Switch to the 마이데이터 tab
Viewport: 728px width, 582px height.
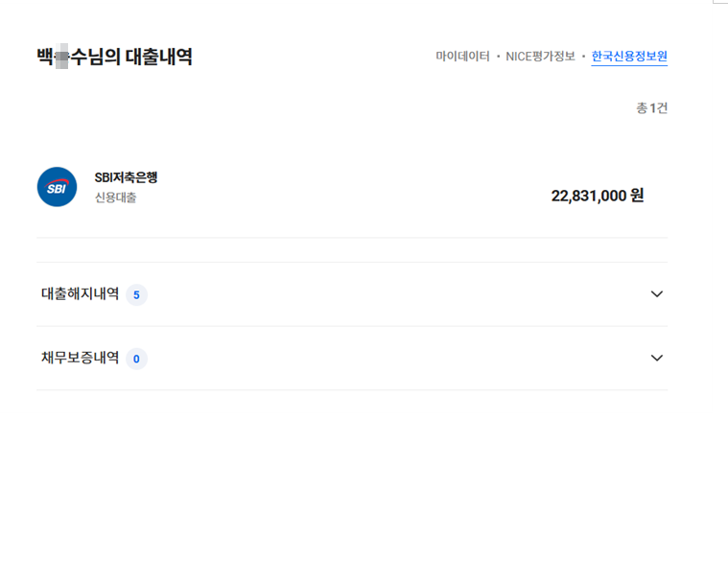tap(462, 57)
